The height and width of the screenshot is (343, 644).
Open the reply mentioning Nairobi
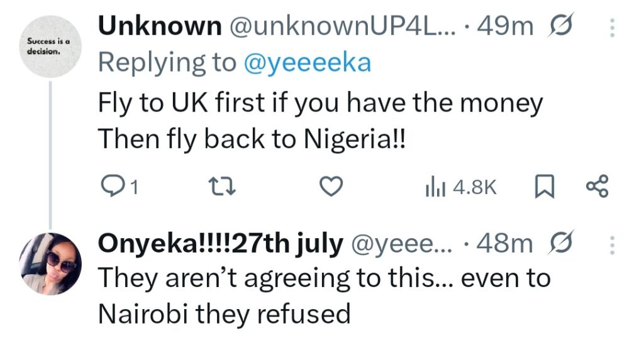coord(323,295)
